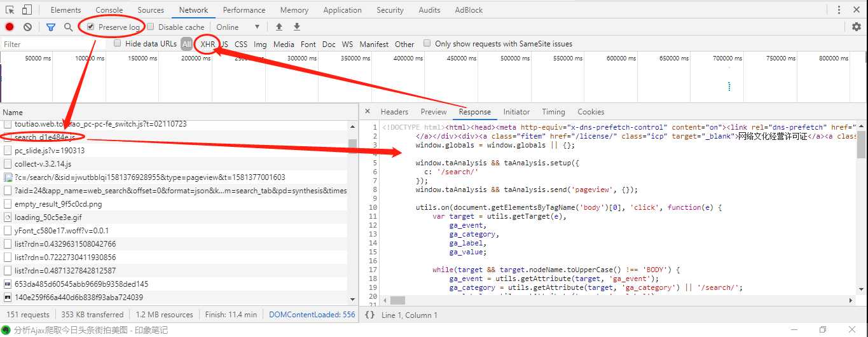Filter requests by All types
This screenshot has width=868, height=337.
coord(186,44)
